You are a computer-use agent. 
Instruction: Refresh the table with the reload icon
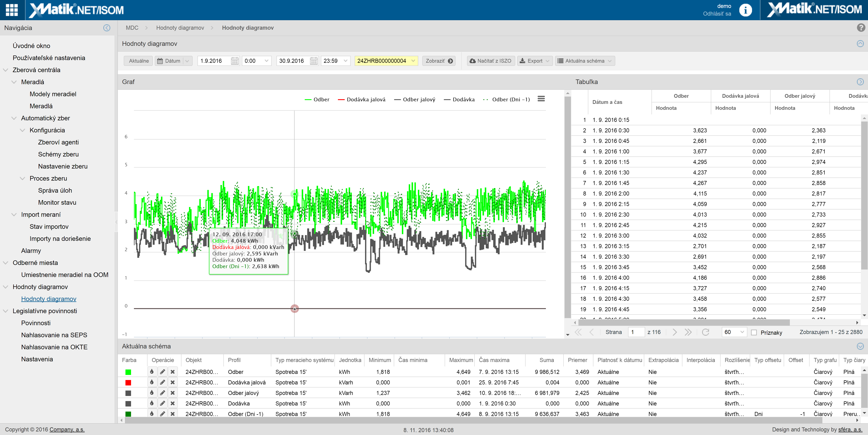[706, 332]
